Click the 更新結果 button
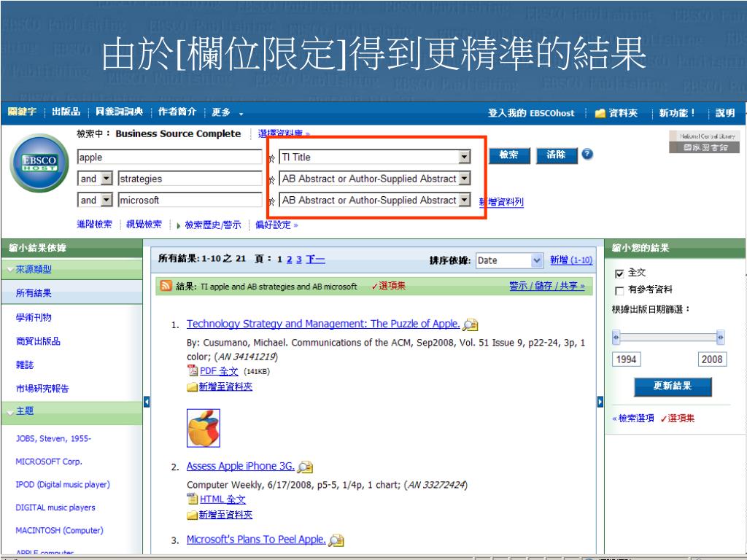This screenshot has width=747, height=560. (x=673, y=386)
